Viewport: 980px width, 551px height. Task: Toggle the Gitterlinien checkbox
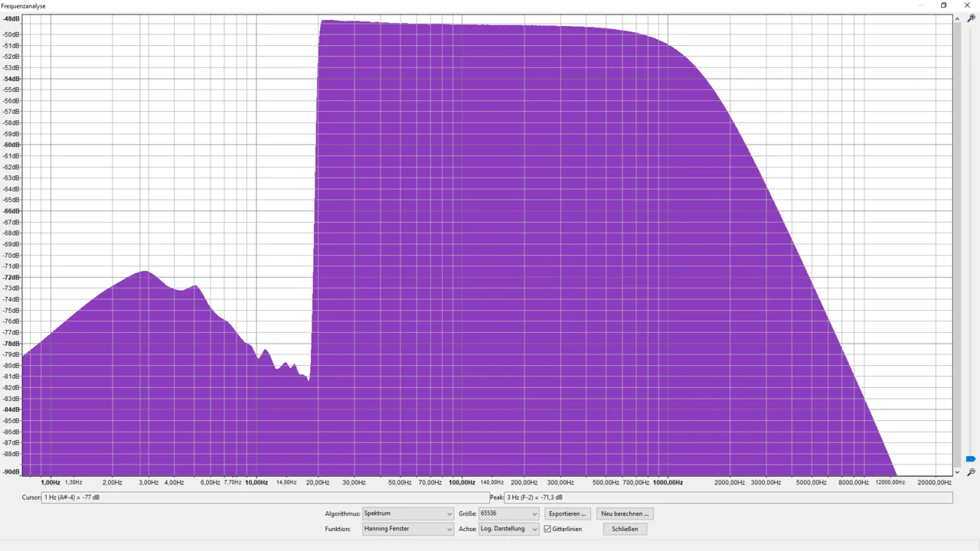547,529
